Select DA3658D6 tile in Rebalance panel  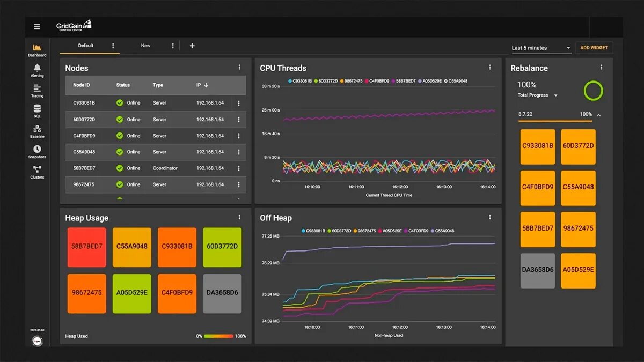(538, 270)
